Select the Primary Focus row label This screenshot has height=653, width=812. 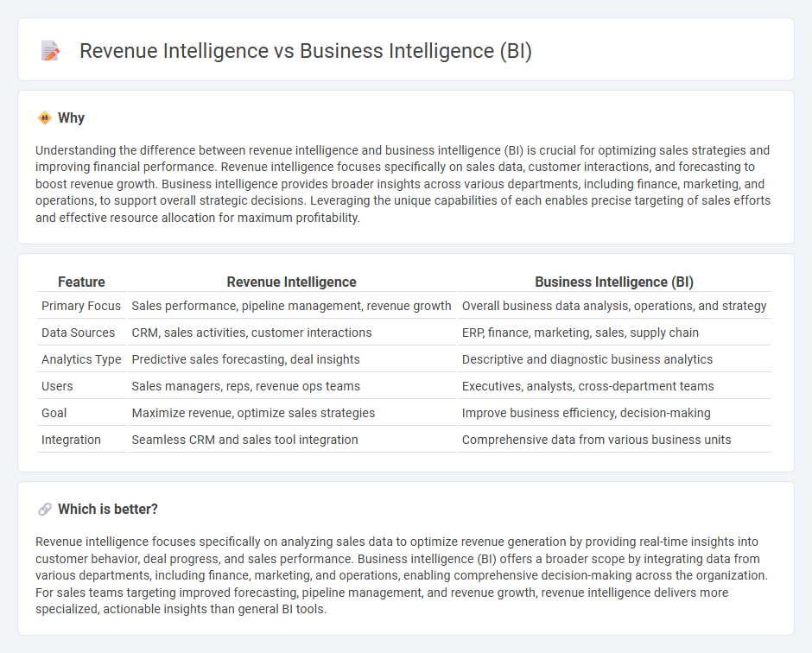click(81, 306)
